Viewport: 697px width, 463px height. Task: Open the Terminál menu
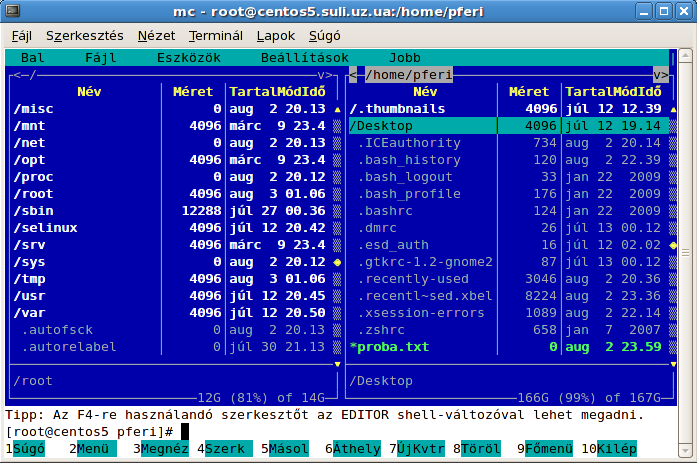coord(216,34)
